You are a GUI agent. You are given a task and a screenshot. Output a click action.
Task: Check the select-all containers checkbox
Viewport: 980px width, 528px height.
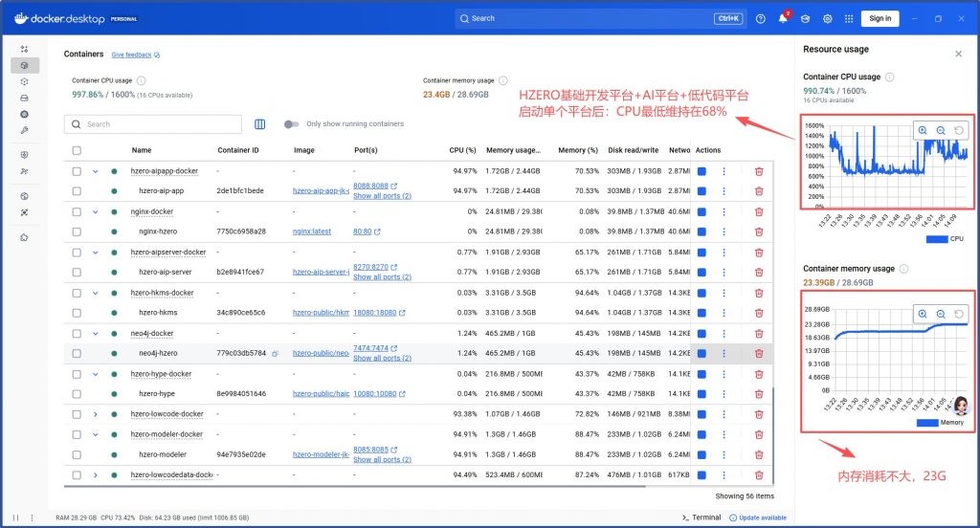click(x=77, y=150)
